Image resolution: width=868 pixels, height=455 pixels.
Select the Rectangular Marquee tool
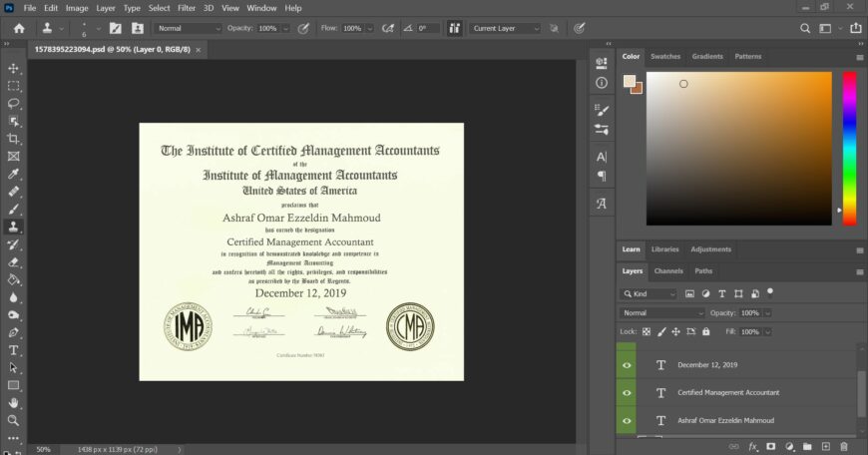pos(13,86)
